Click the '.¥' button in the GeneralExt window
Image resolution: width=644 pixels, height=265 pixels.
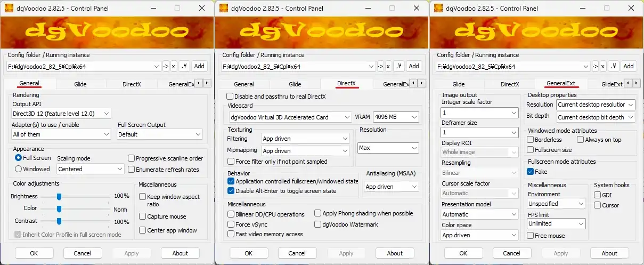point(613,66)
